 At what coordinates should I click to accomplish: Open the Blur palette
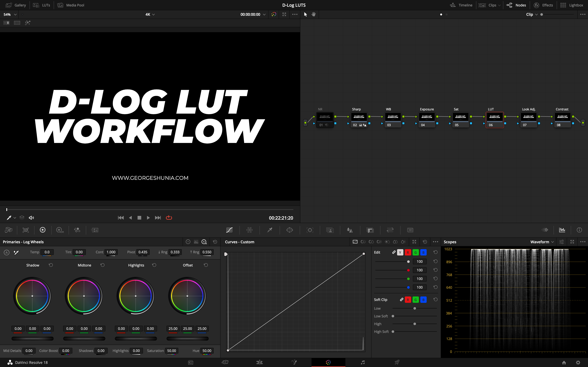(x=350, y=230)
